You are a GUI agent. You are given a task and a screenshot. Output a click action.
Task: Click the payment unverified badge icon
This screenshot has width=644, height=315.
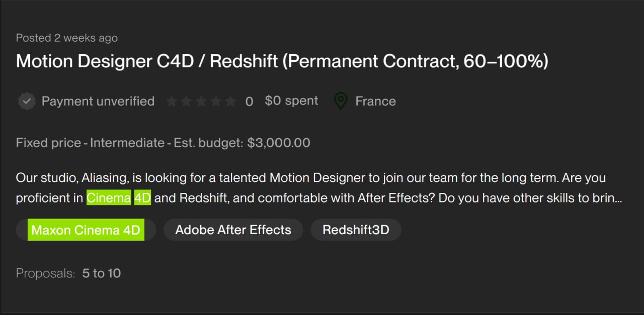(26, 101)
